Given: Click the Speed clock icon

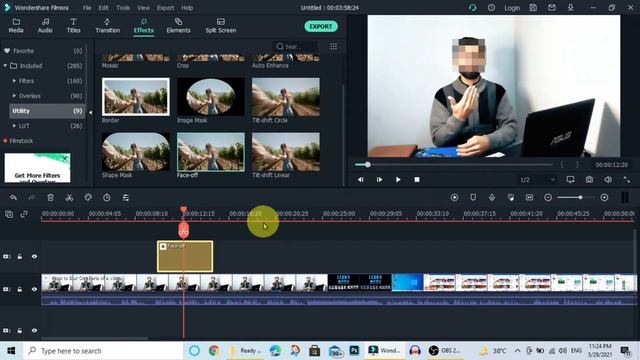Looking at the screenshot, I should [x=107, y=198].
